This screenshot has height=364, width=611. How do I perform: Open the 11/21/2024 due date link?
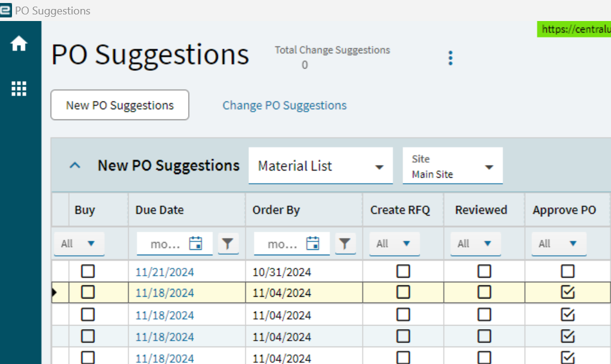point(165,272)
